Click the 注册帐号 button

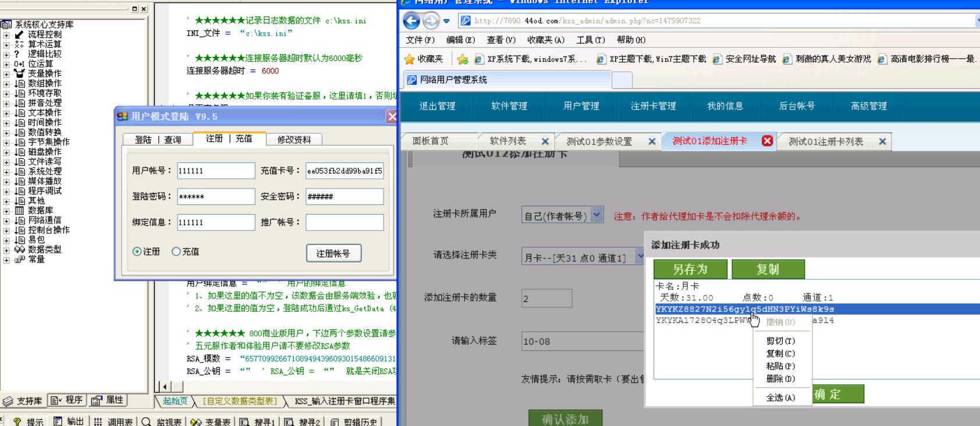[x=333, y=253]
